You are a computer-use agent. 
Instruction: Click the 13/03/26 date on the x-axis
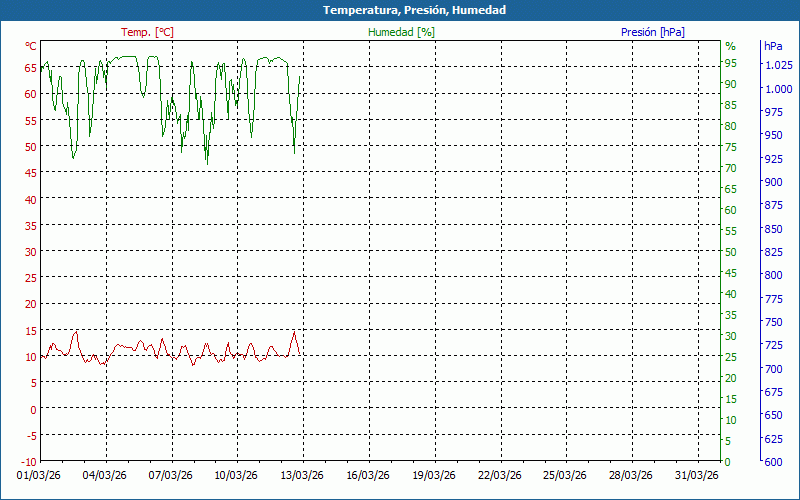[x=301, y=475]
